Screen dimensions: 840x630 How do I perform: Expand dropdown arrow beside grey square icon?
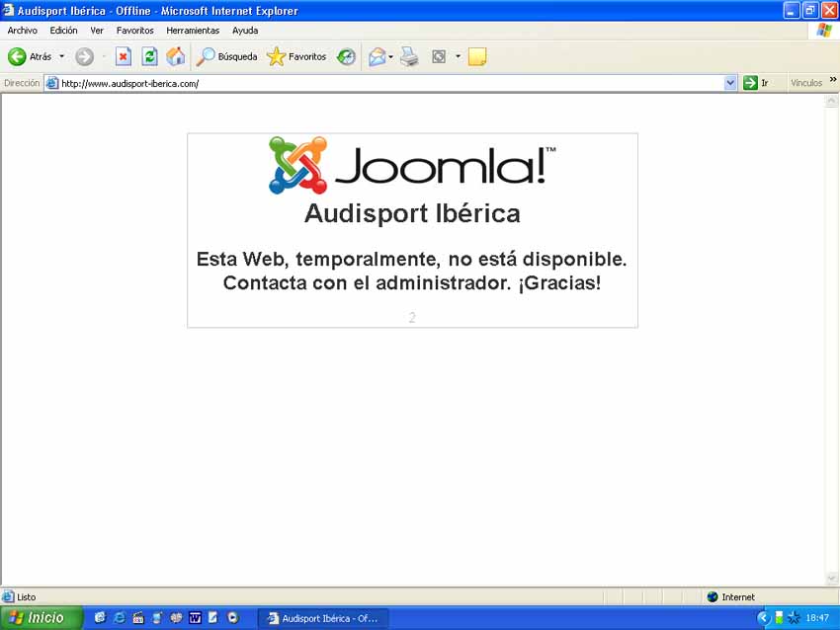click(x=458, y=56)
